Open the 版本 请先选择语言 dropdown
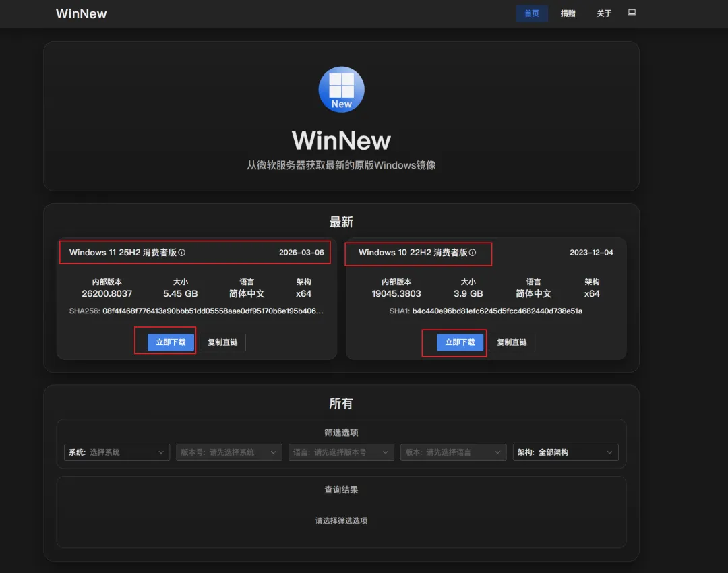Image resolution: width=728 pixels, height=573 pixels. click(x=453, y=452)
